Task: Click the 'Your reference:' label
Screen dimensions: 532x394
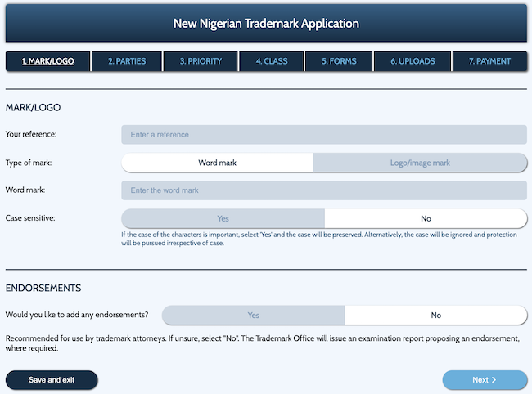Action: coord(31,134)
